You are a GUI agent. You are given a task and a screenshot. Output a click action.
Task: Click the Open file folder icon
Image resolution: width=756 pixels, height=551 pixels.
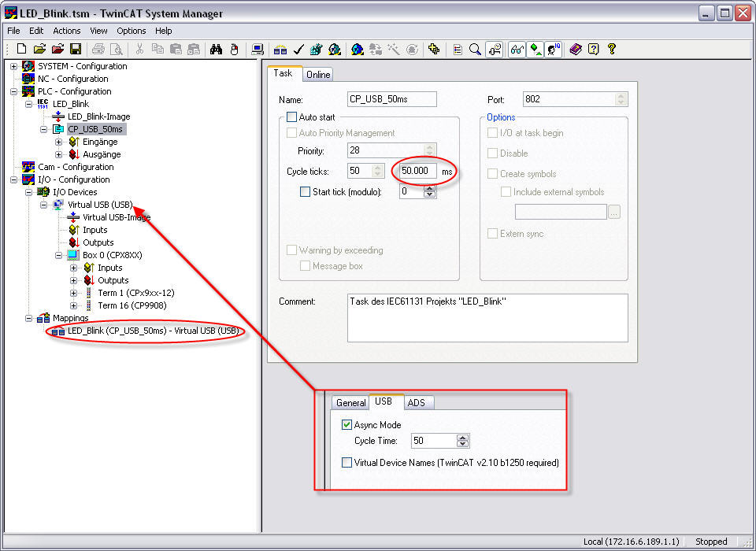pyautogui.click(x=40, y=49)
